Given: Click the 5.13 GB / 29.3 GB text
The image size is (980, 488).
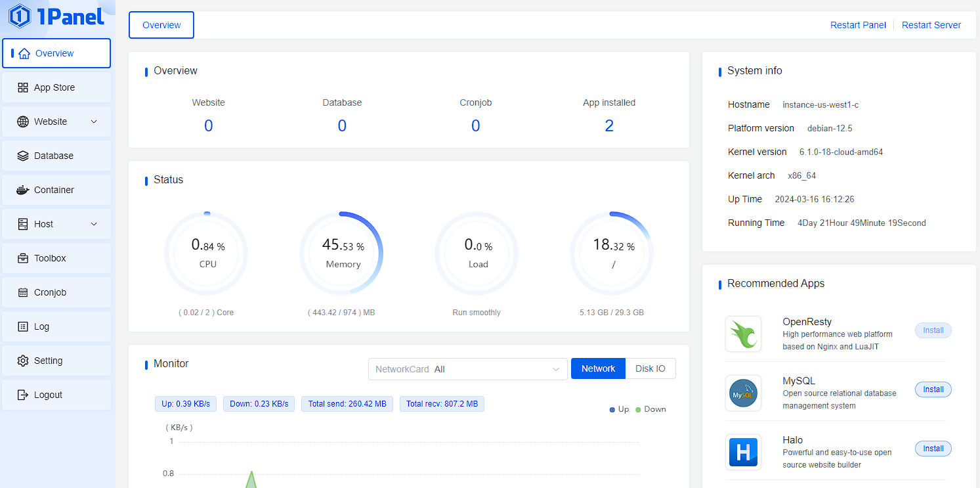Looking at the screenshot, I should click(612, 313).
